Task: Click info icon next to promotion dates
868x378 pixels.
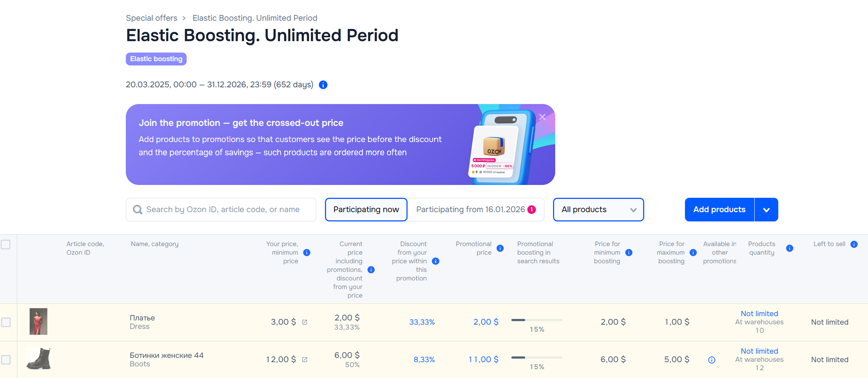Action: [x=323, y=85]
